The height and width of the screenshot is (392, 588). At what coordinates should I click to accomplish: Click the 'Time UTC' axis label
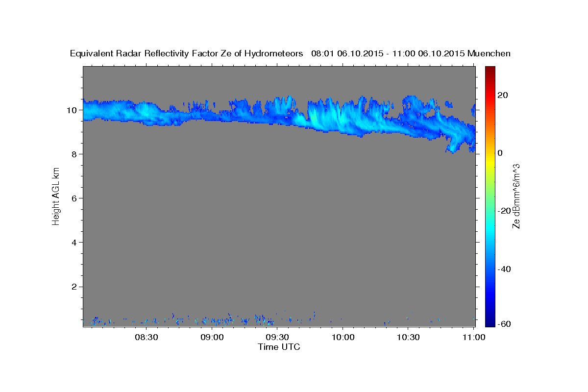click(x=279, y=347)
